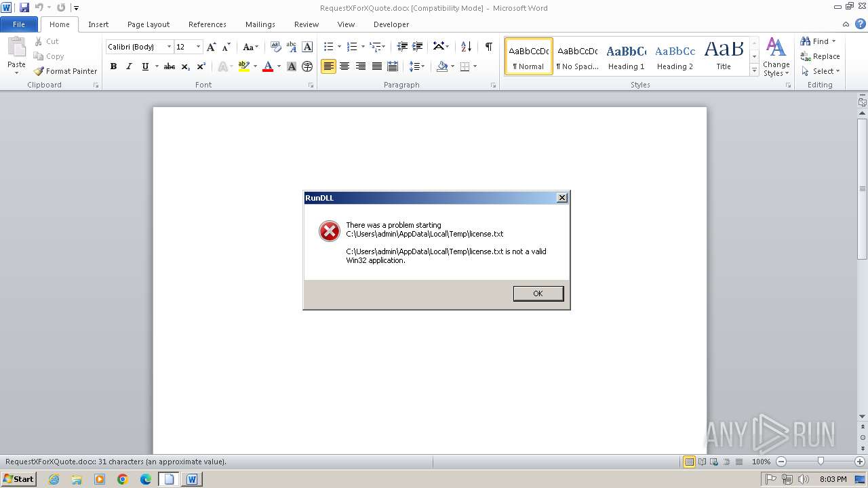Click volume icon in system tray
Screen dimensions: 868x488
(804, 479)
